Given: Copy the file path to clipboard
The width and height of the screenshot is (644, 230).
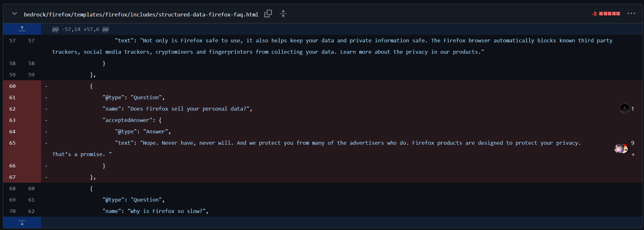Looking at the screenshot, I should tap(268, 14).
